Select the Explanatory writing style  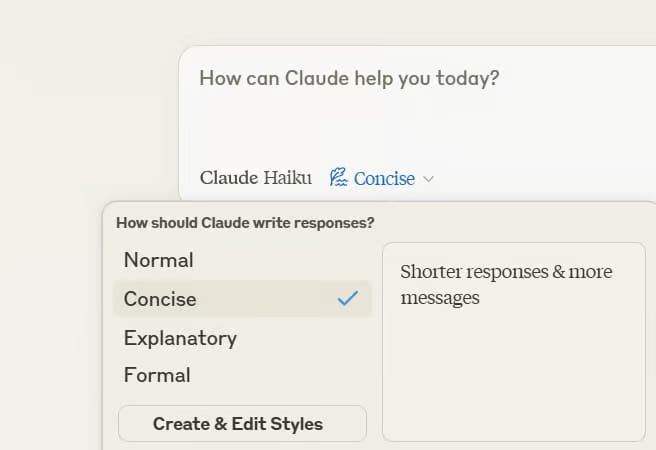tap(180, 338)
